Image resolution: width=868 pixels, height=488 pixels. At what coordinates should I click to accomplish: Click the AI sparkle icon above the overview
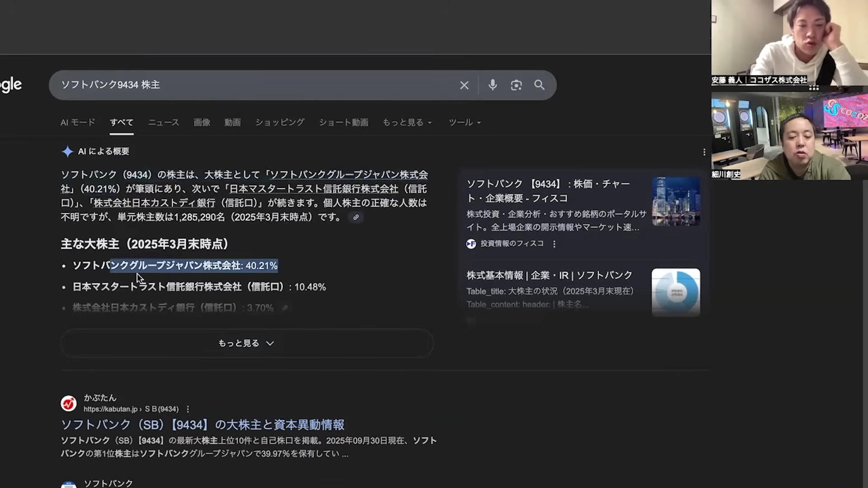pos(67,151)
